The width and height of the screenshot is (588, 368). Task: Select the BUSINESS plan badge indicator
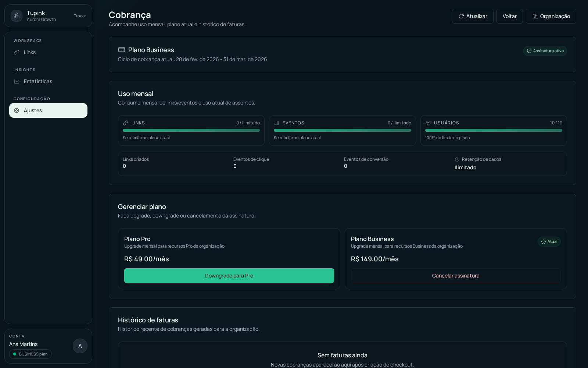coord(31,354)
